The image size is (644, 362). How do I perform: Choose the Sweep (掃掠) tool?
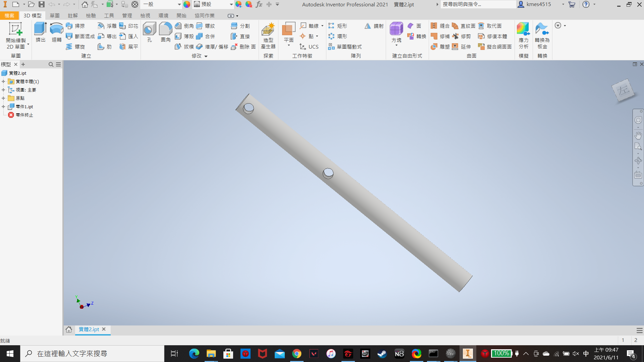(x=75, y=26)
